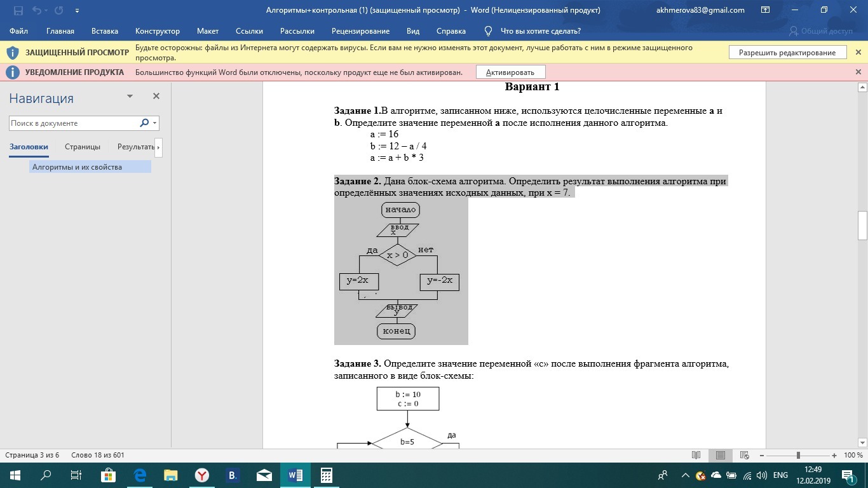The width and height of the screenshot is (868, 488).
Task: Click the scrollbar up arrow
Action: (862, 87)
